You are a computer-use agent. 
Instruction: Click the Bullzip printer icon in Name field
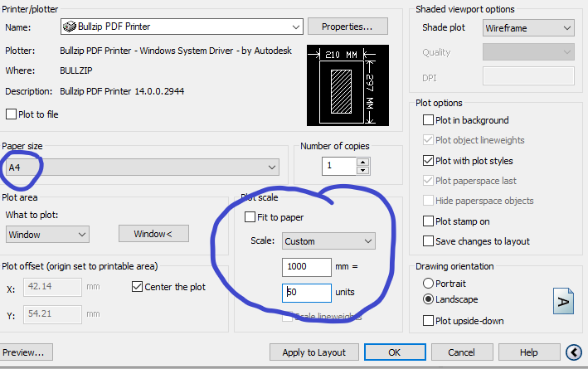pos(70,27)
